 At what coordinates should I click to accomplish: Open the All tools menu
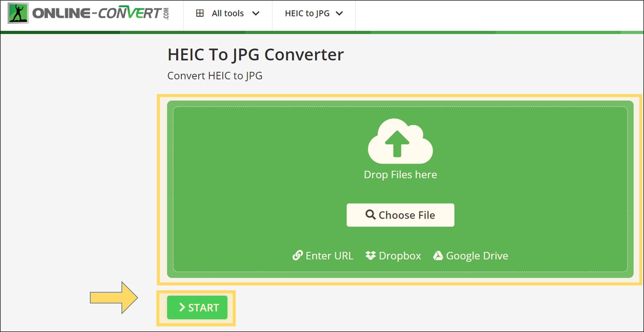227,13
